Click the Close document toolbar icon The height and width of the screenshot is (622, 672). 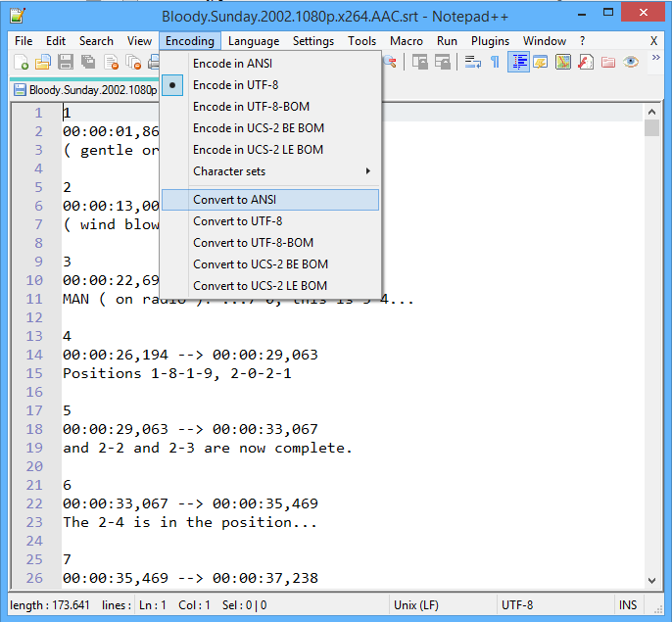tap(111, 62)
